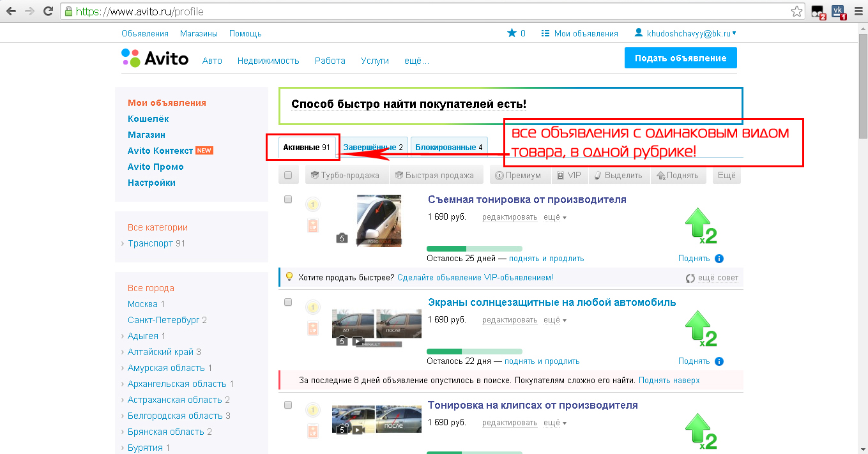Open favorites star with count 0
The height and width of the screenshot is (454, 868).
pyautogui.click(x=516, y=33)
